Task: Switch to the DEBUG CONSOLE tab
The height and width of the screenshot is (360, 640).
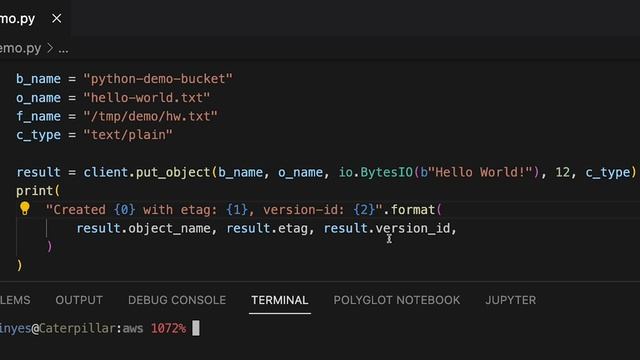Action: tap(177, 300)
